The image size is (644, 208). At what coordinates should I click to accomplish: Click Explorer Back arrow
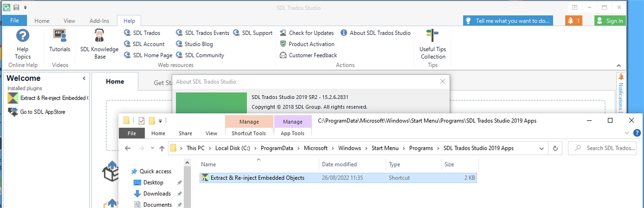[x=128, y=148]
